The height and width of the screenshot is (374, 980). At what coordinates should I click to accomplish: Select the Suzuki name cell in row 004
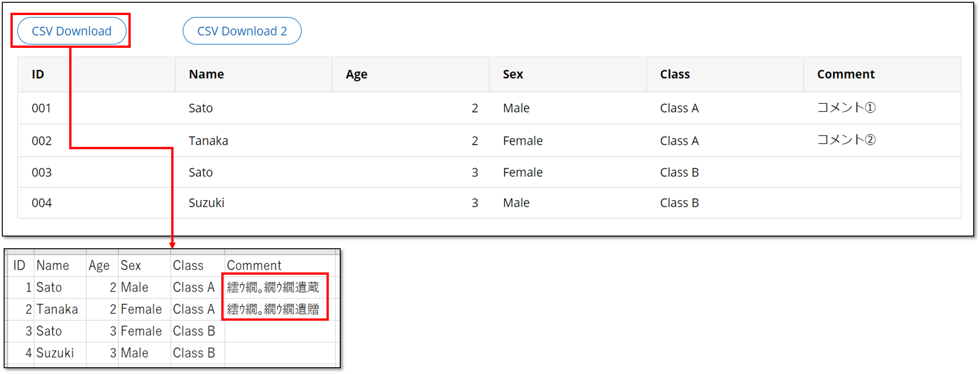coord(207,203)
